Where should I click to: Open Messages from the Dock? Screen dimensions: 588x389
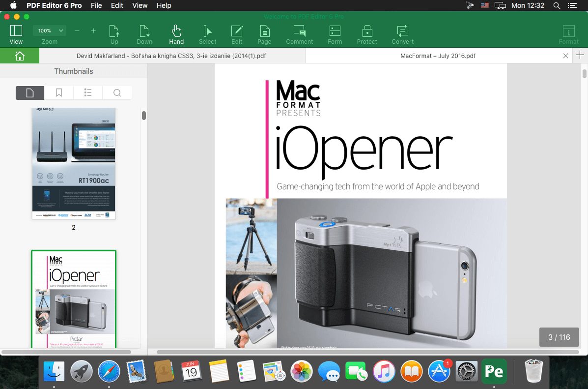[x=329, y=371]
